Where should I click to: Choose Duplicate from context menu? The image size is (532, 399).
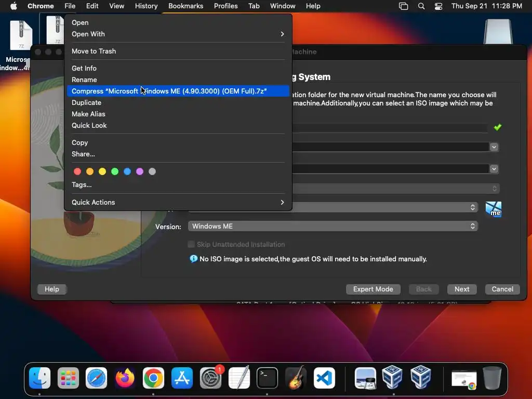point(178,102)
